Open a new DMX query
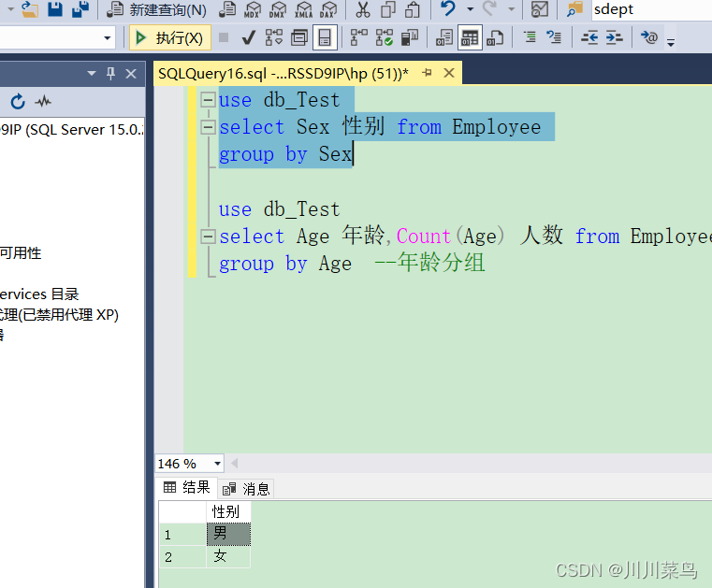This screenshot has height=588, width=712. pyautogui.click(x=278, y=9)
